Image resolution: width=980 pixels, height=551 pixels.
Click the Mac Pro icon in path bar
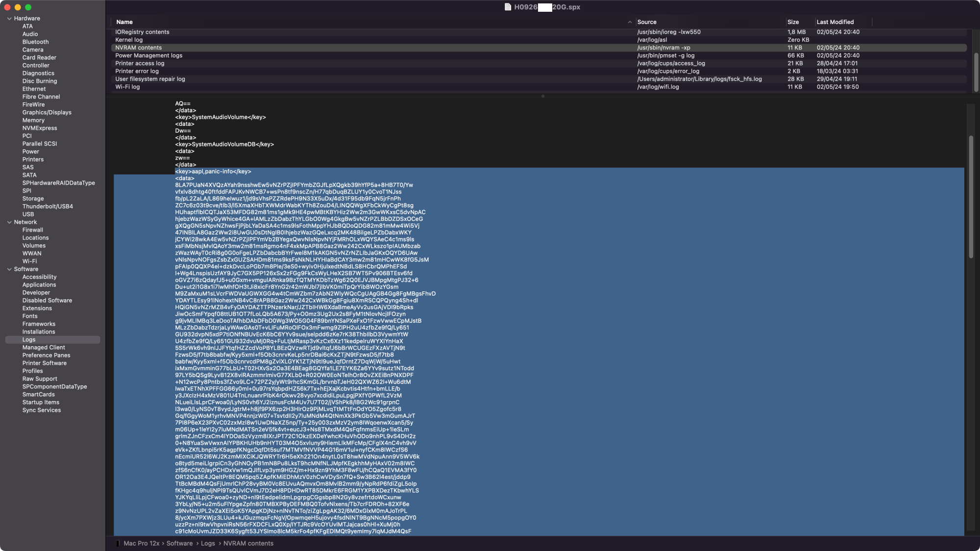118,543
